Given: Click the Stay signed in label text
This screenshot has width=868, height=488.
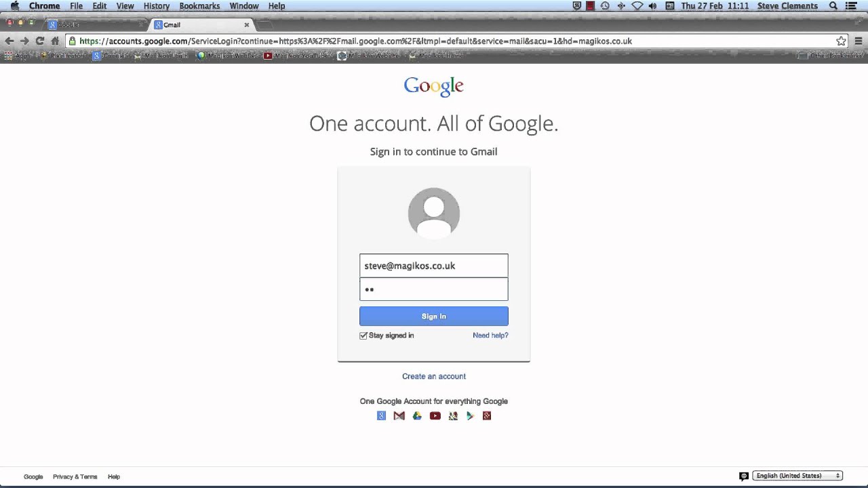Looking at the screenshot, I should point(391,335).
